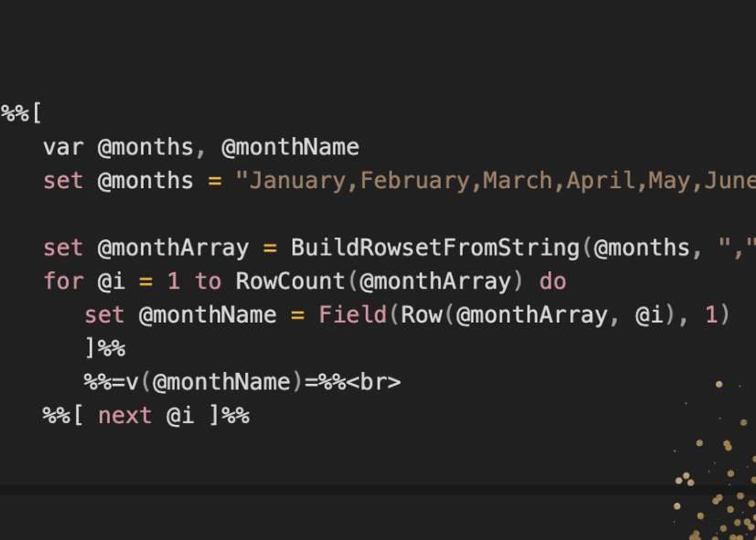Click the @monthArray variable in the set statement
756x540 pixels.
pos(174,249)
